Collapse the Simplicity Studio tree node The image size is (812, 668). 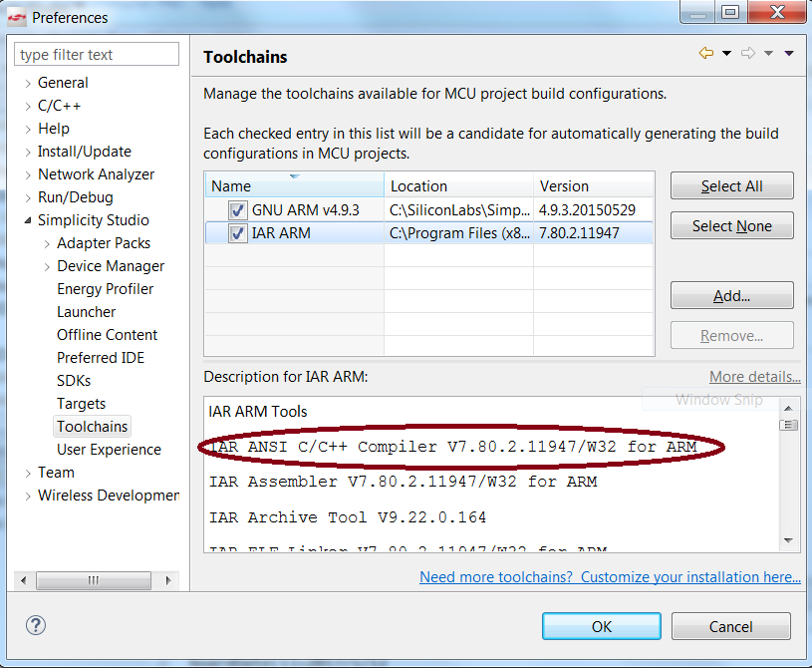(x=28, y=220)
